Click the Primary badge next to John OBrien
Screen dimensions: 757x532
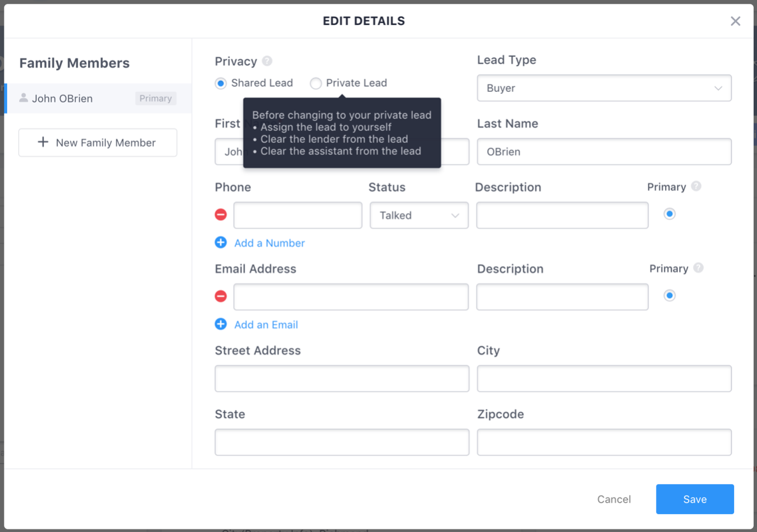pyautogui.click(x=156, y=98)
